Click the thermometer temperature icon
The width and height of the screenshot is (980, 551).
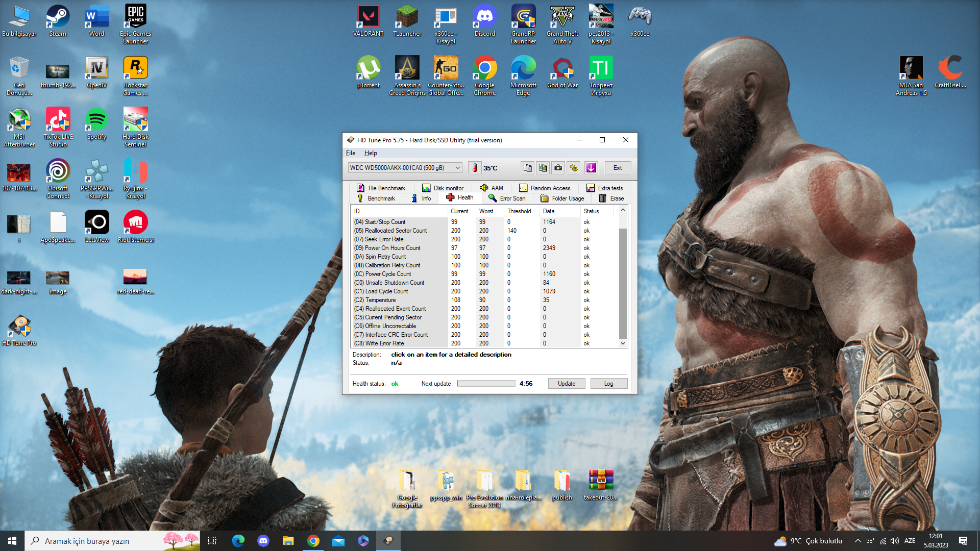coord(475,168)
